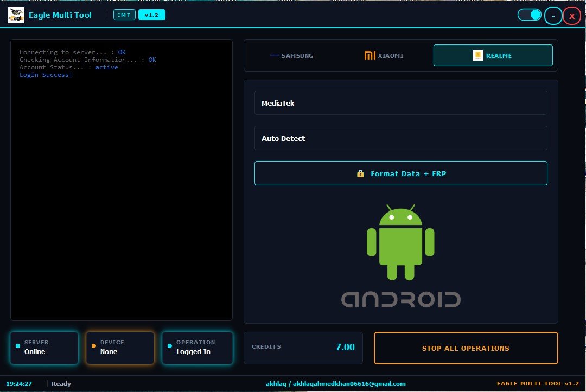This screenshot has width=586, height=392.
Task: Click the Realme logo icon
Action: coord(477,55)
